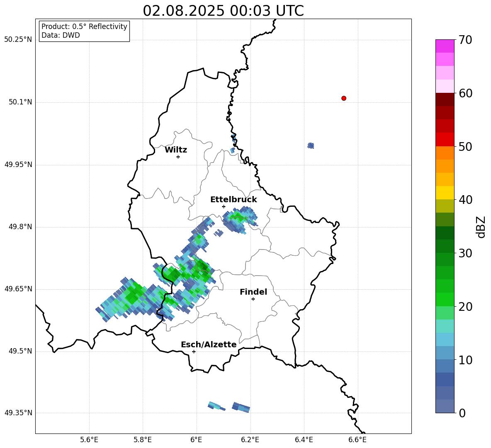The image size is (491, 448).
Task: Pick the orange swatch just below 50
Action: [445, 153]
